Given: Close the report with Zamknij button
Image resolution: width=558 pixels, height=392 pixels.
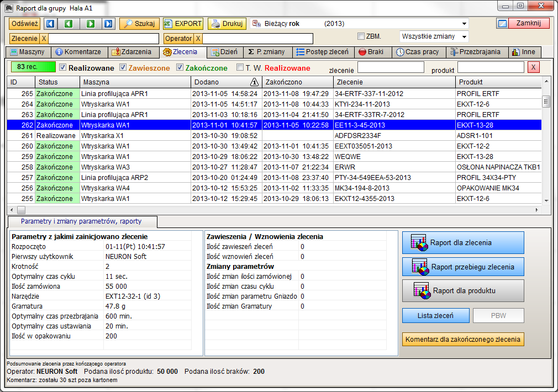Looking at the screenshot, I should click(x=529, y=24).
